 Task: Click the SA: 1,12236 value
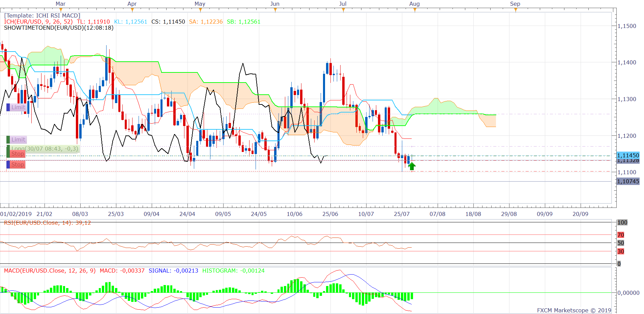coord(206,22)
